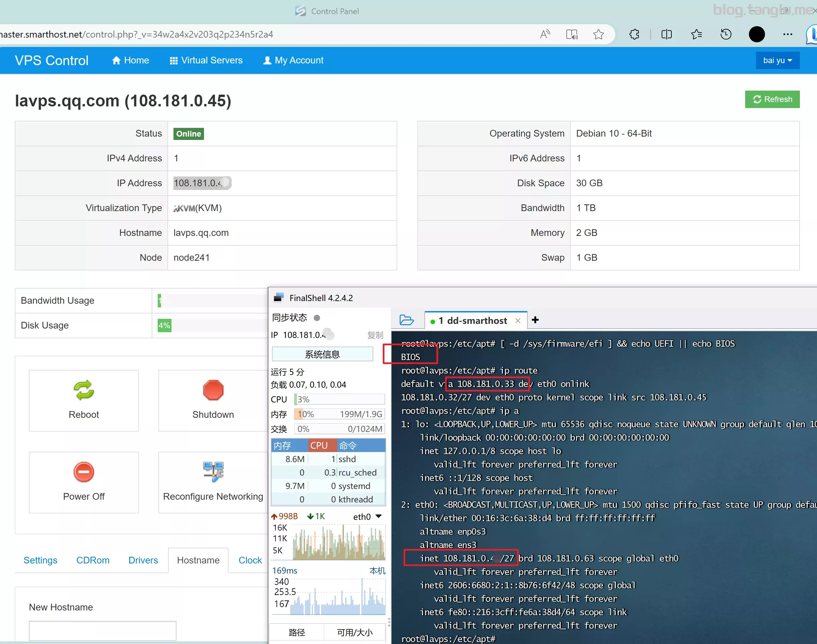Image resolution: width=817 pixels, height=644 pixels.
Task: Sort processes by 内存 column
Action: pos(290,446)
